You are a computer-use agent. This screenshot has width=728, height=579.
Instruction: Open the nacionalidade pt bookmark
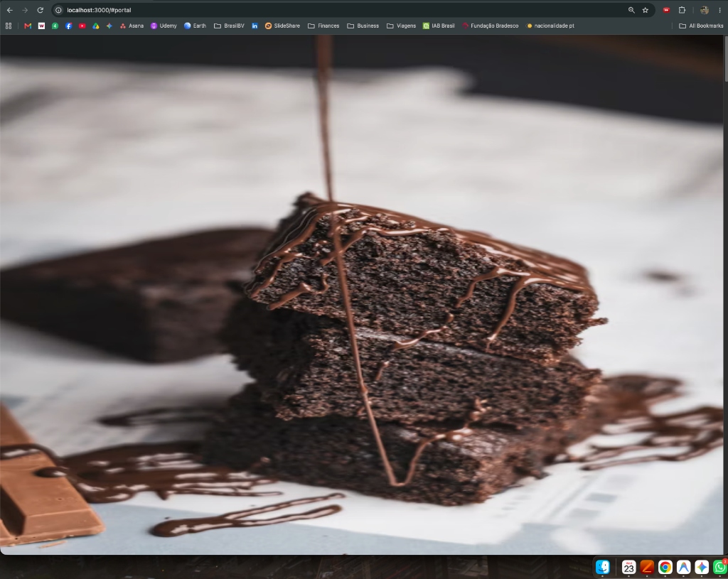pyautogui.click(x=551, y=26)
